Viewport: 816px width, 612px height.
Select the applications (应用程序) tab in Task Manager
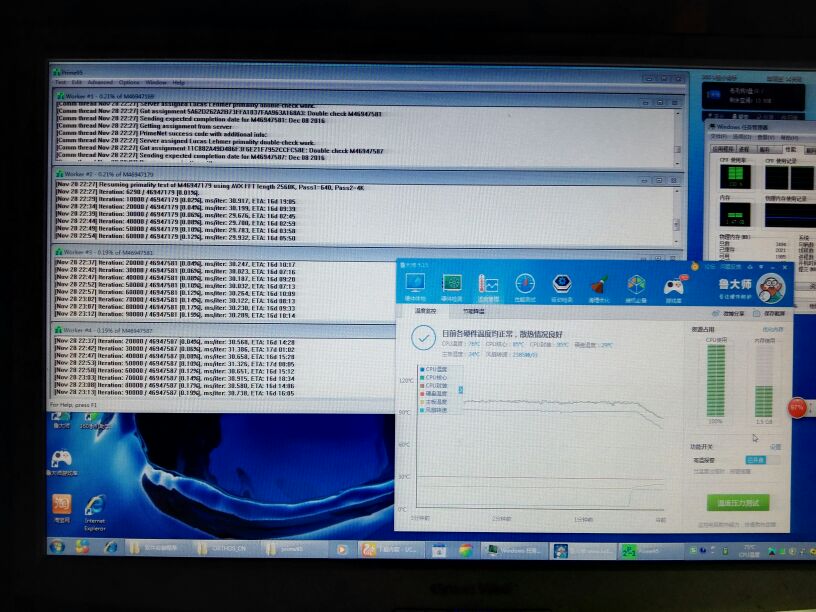click(x=722, y=149)
